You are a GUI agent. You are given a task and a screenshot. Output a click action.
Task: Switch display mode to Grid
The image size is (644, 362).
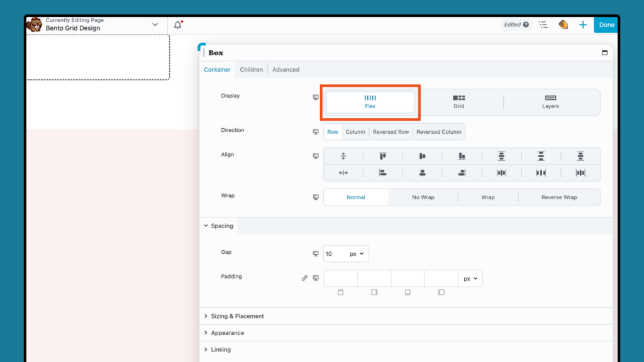[x=458, y=102]
